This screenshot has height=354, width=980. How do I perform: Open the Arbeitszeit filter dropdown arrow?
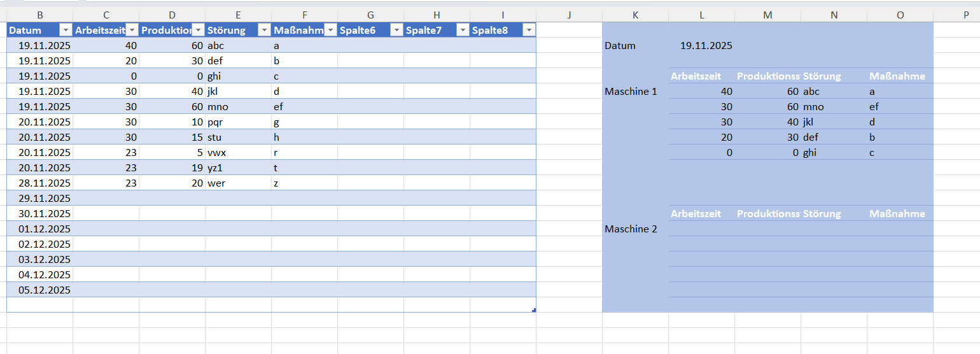131,30
